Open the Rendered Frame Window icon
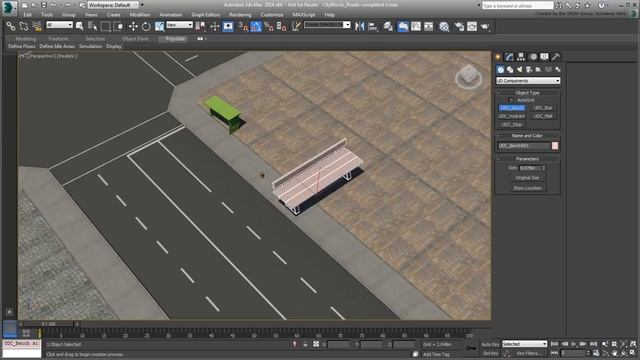 click(x=472, y=27)
